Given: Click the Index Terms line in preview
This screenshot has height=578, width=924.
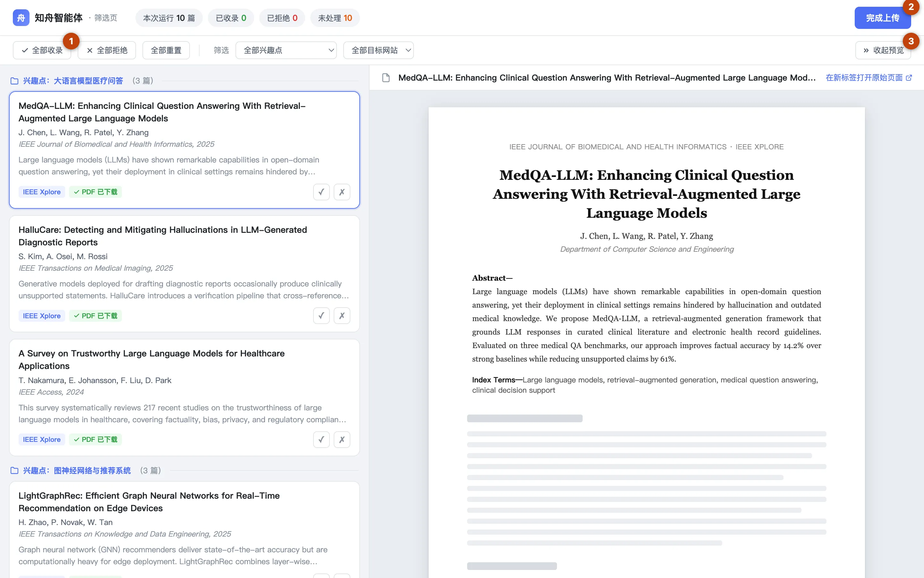Looking at the screenshot, I should point(645,385).
